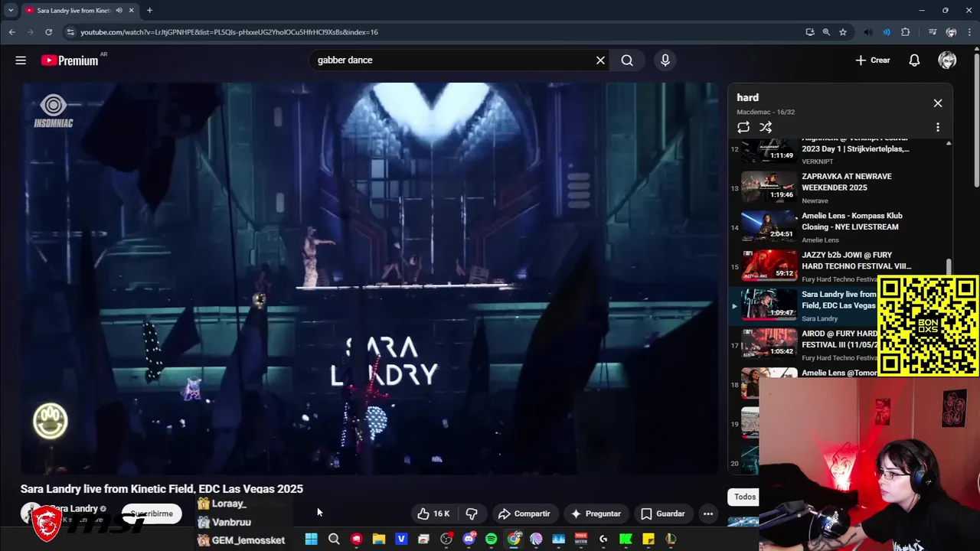Viewport: 980px width, 551px height.
Task: Like the video showing 16 K
Action: 433,514
